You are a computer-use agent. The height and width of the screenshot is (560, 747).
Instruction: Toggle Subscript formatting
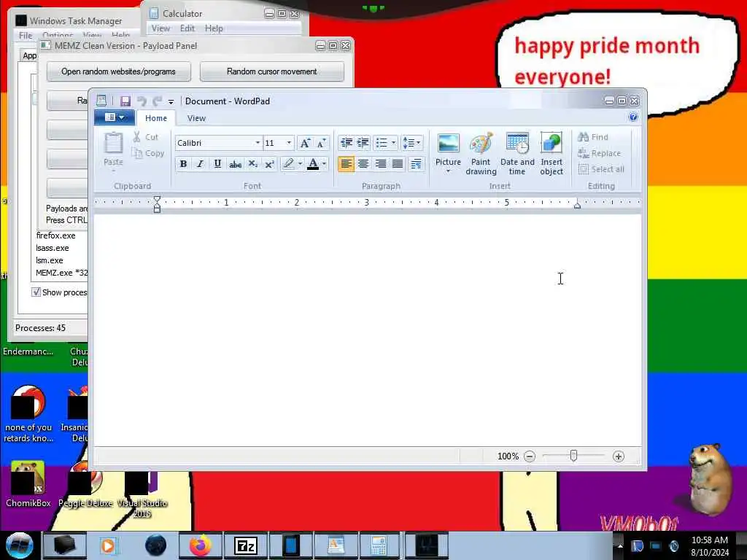coord(252,164)
